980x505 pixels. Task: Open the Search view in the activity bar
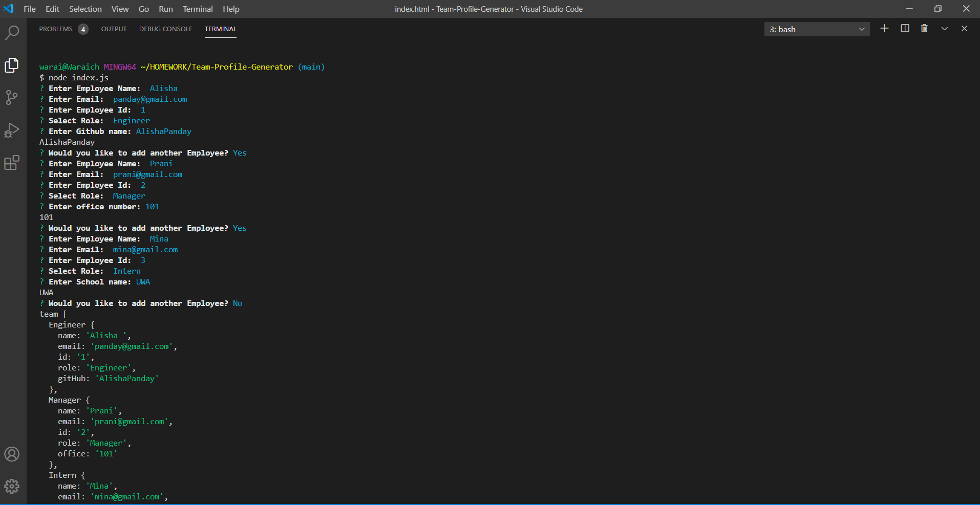click(x=12, y=32)
